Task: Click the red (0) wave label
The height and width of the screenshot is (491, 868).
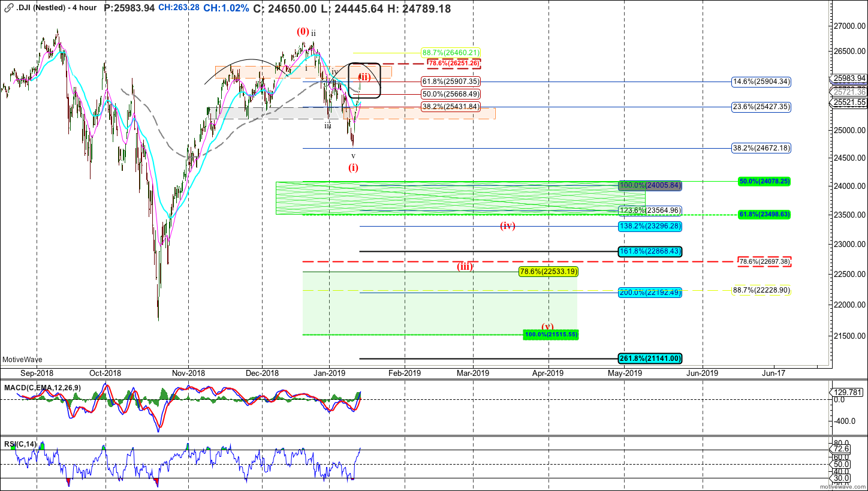Action: tap(303, 32)
